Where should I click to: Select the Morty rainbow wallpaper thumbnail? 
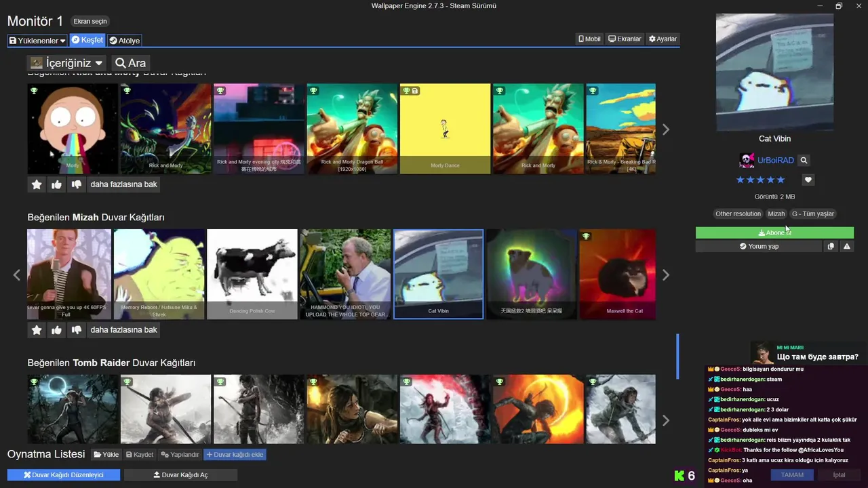pos(73,129)
